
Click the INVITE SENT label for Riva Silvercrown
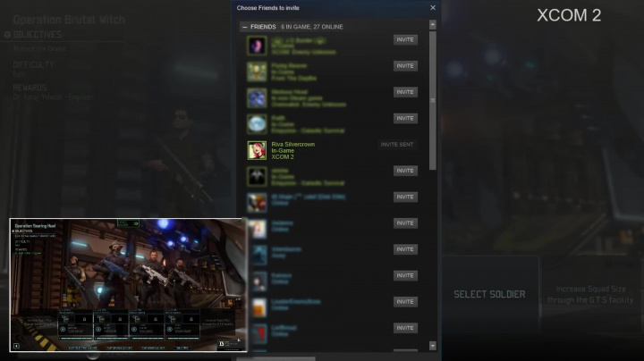pyautogui.click(x=397, y=145)
